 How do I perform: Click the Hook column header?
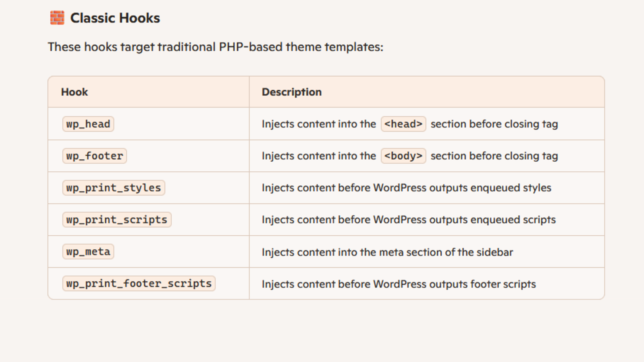coord(74,92)
